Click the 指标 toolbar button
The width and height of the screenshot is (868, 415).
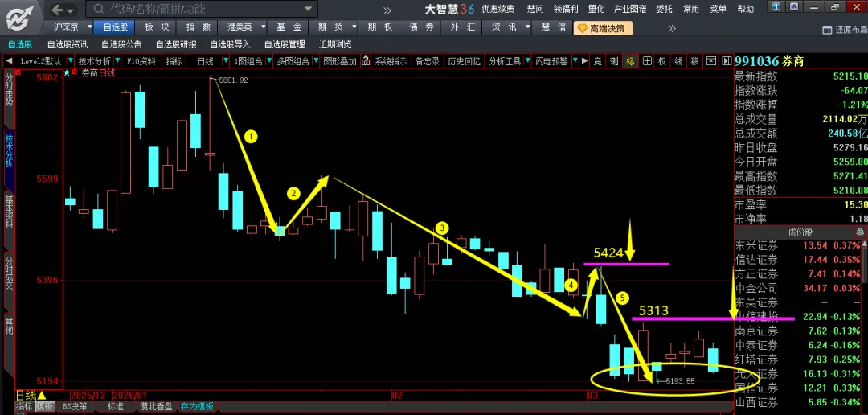click(174, 61)
